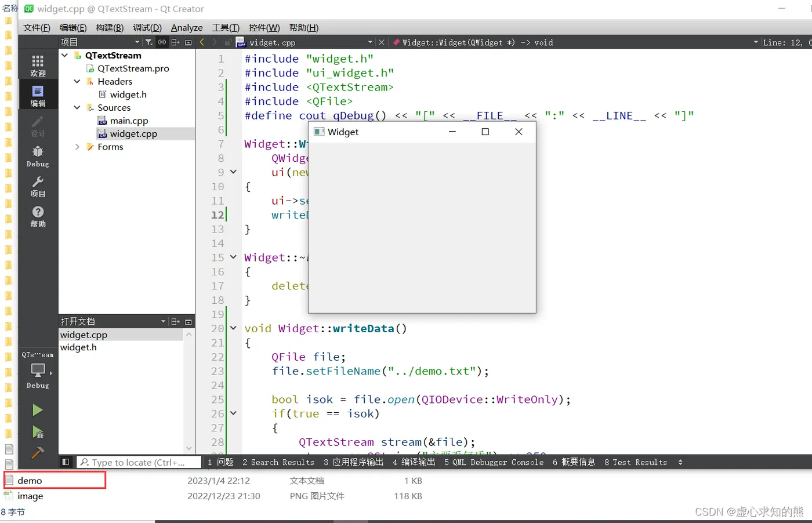Open the 编辑(E) menu
This screenshot has width=812, height=523.
tap(73, 27)
